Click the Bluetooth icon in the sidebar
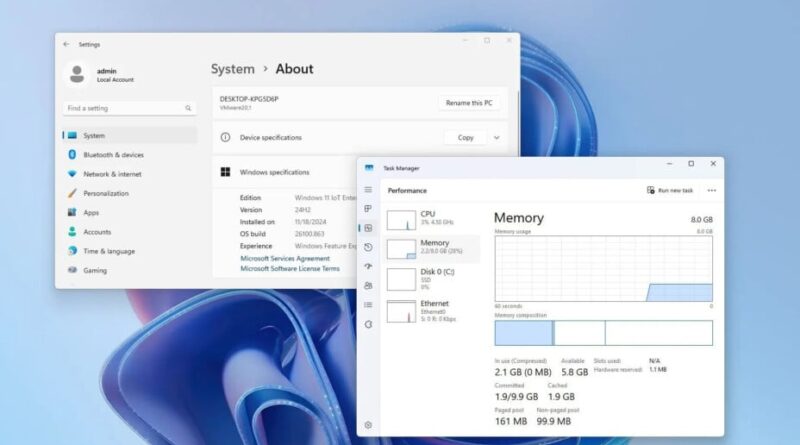This screenshot has height=445, width=800. coord(72,155)
